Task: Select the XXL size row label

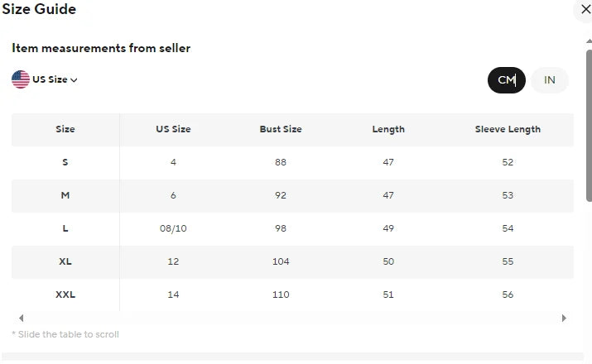Action: pos(65,295)
